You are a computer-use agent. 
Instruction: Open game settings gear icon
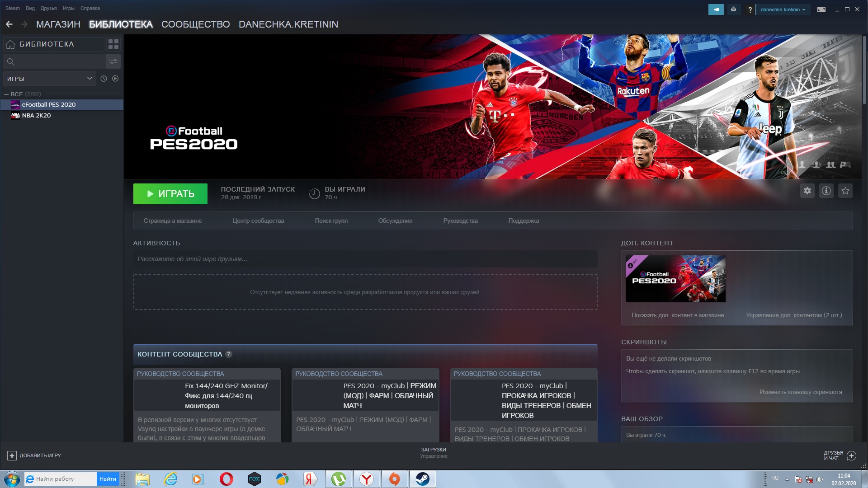point(807,191)
